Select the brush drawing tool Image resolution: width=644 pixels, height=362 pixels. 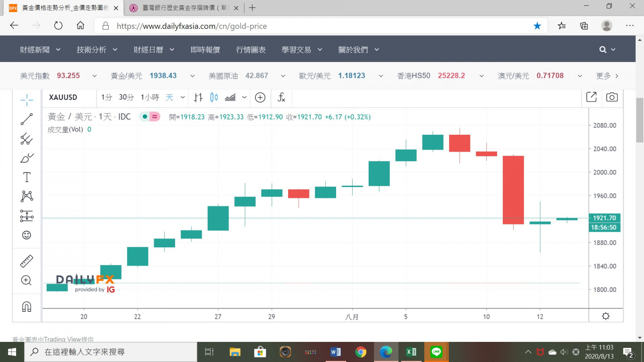27,158
